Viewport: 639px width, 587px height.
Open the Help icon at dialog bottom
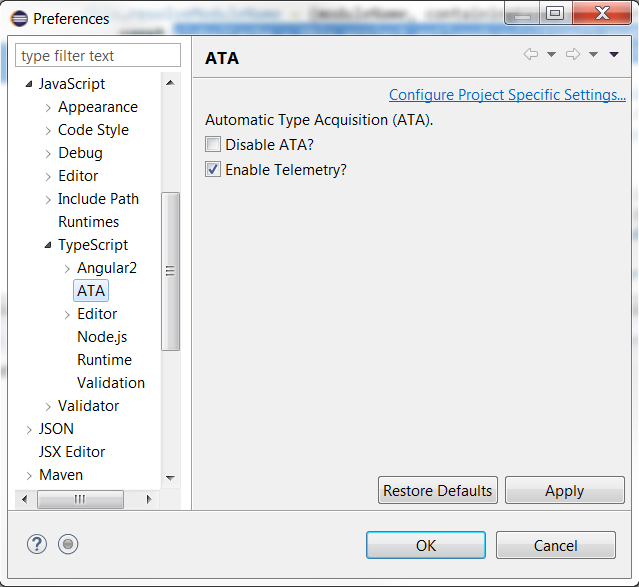click(37, 544)
